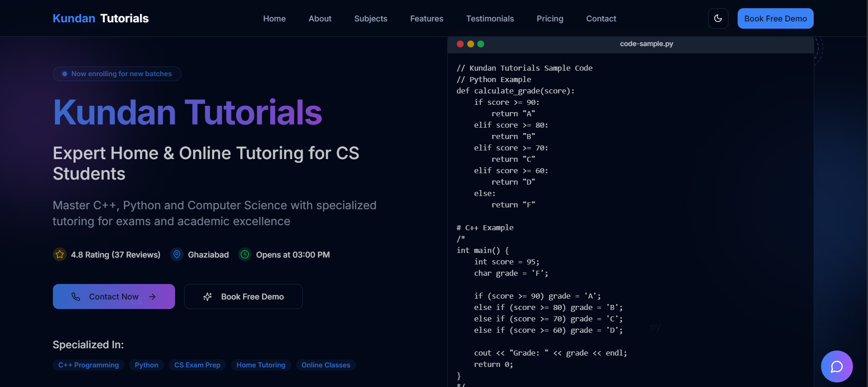868x387 pixels.
Task: Click the 4.8 Rating (37 Reviews) text
Action: 116,255
